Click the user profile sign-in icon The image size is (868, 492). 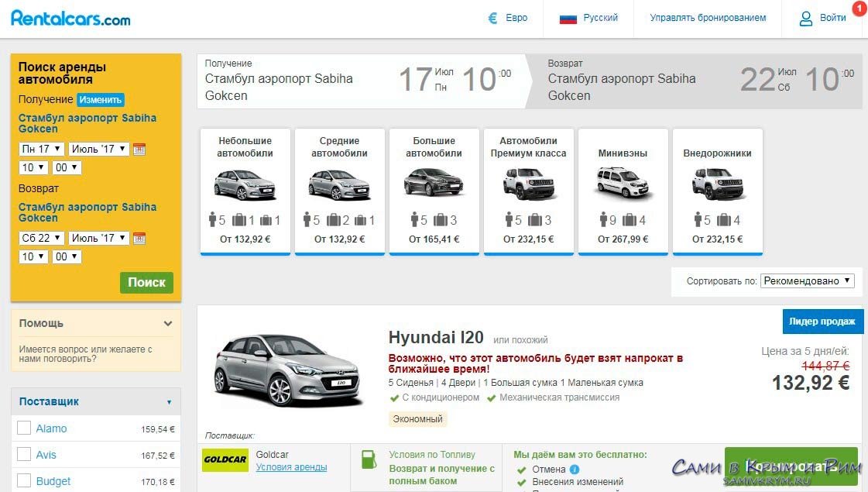pos(805,19)
